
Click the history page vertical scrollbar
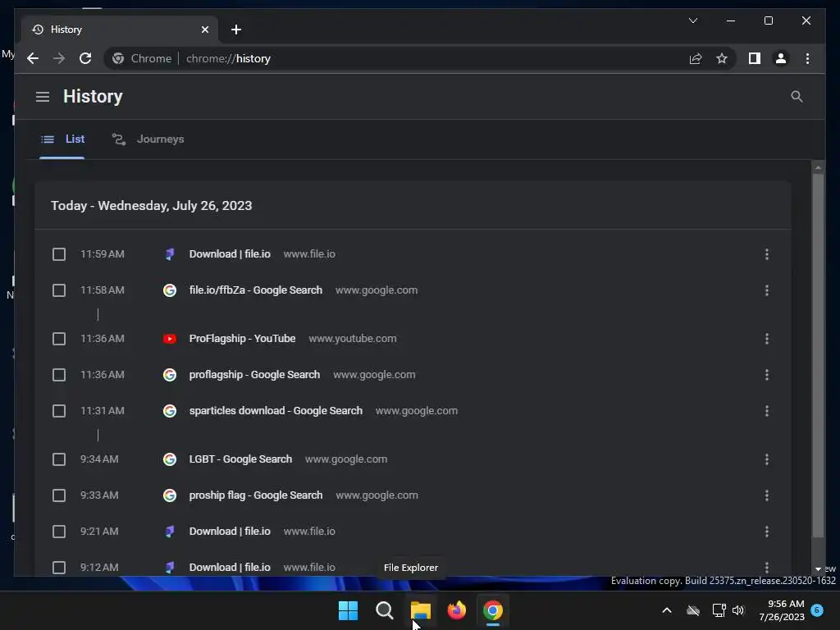point(818,355)
